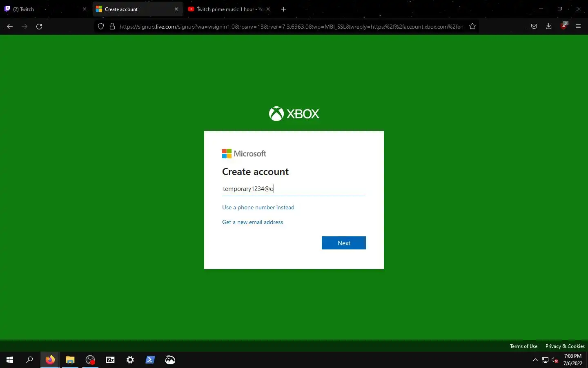Image resolution: width=588 pixels, height=368 pixels.
Task: Click the email address input field
Action: pos(294,188)
